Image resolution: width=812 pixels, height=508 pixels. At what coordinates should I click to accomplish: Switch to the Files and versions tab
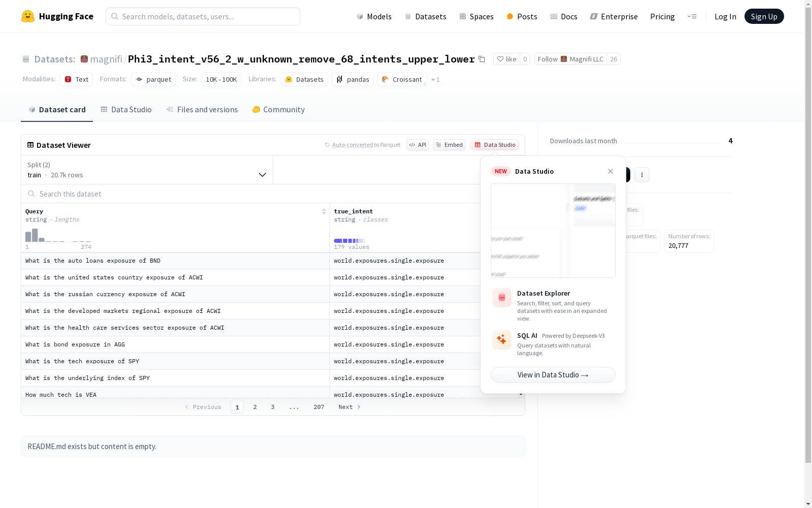(202, 110)
